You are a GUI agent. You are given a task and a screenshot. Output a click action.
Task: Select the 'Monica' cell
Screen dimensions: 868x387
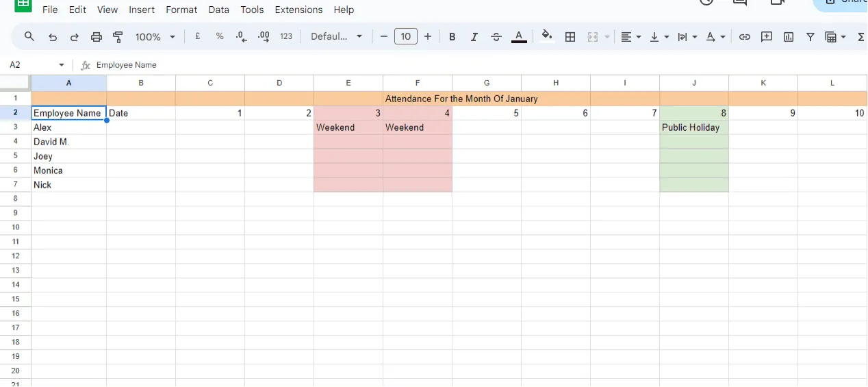[68, 171]
